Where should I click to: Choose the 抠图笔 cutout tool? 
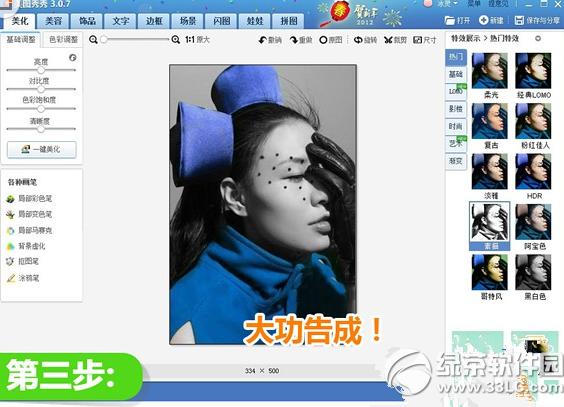click(23, 261)
